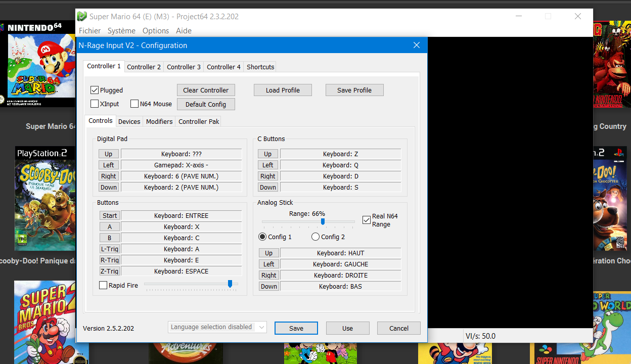Assign the C Buttons Right button

(x=268, y=176)
